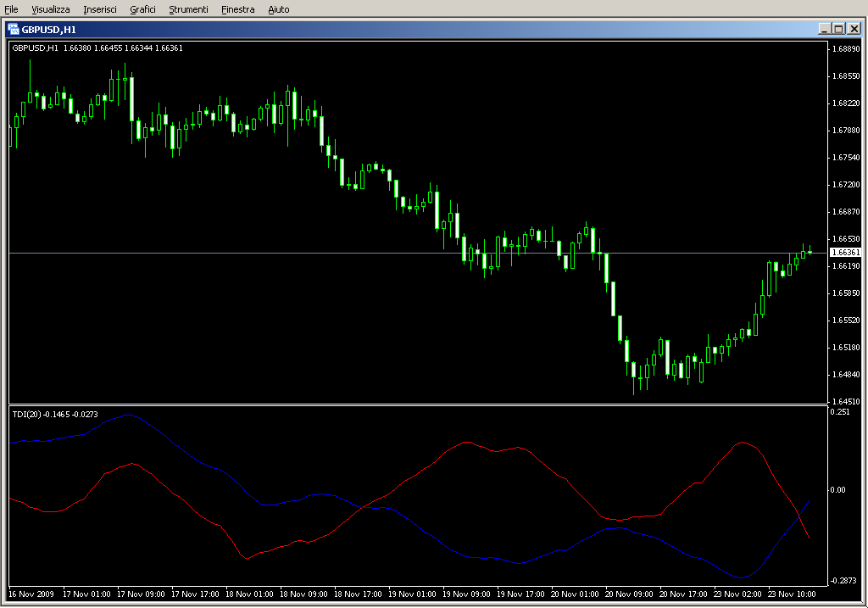
Task: Open the Finestra menu
Action: [x=237, y=9]
